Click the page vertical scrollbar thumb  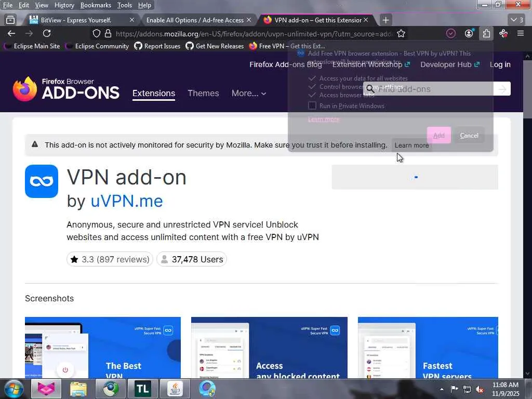tap(527, 89)
